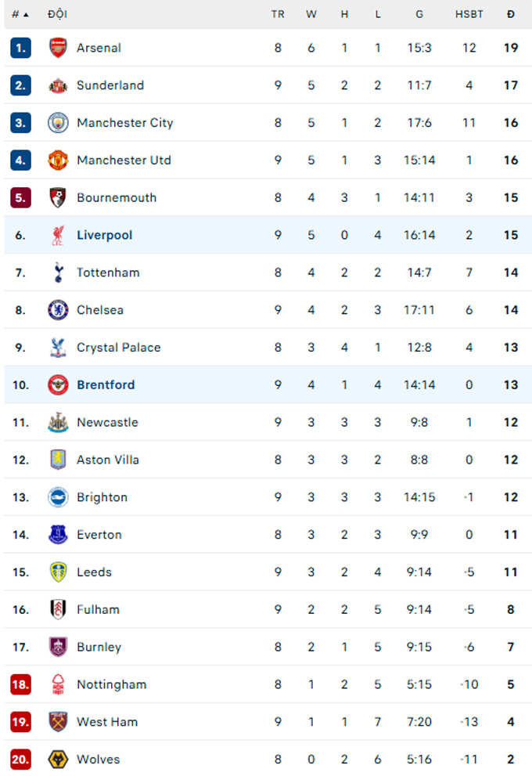Click the Manchester City crest icon
Image resolution: width=532 pixels, height=776 pixels.
tap(58, 123)
